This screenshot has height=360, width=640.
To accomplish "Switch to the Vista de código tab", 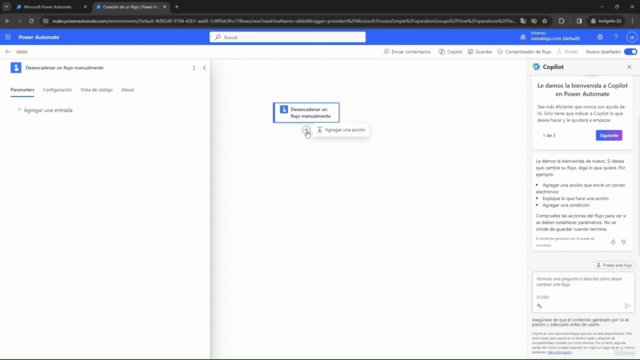I will (96, 90).
